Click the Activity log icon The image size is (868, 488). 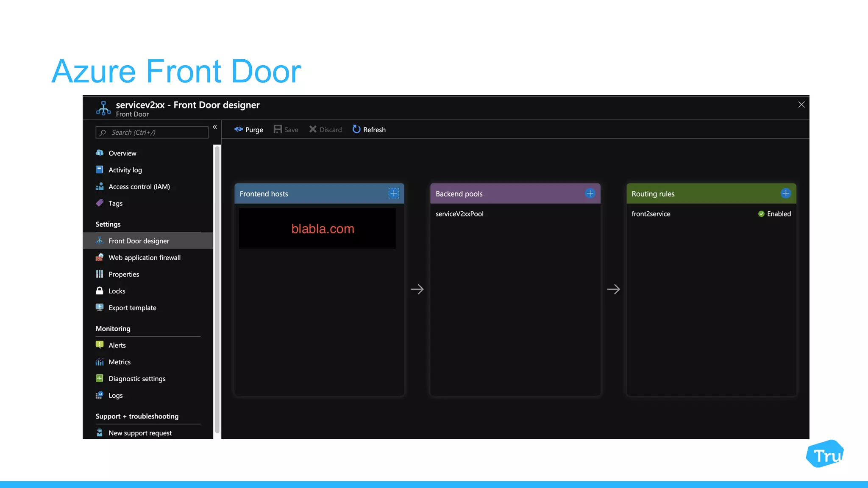(x=100, y=169)
